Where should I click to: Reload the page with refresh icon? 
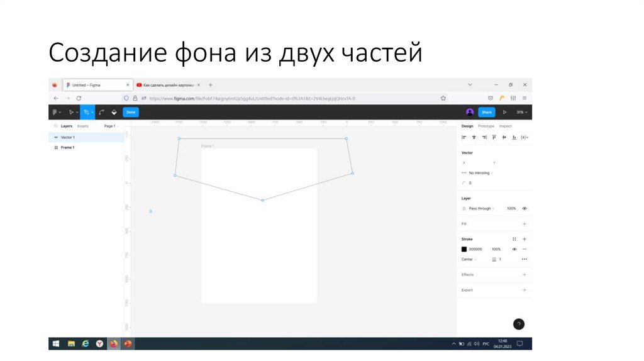tap(79, 99)
